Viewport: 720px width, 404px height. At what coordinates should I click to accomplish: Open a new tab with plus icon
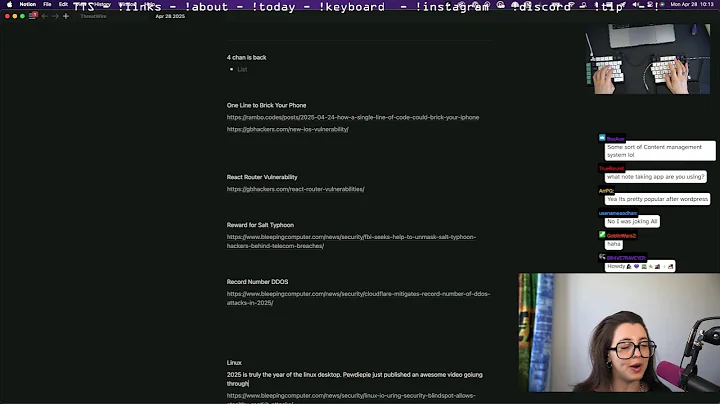[x=66, y=16]
